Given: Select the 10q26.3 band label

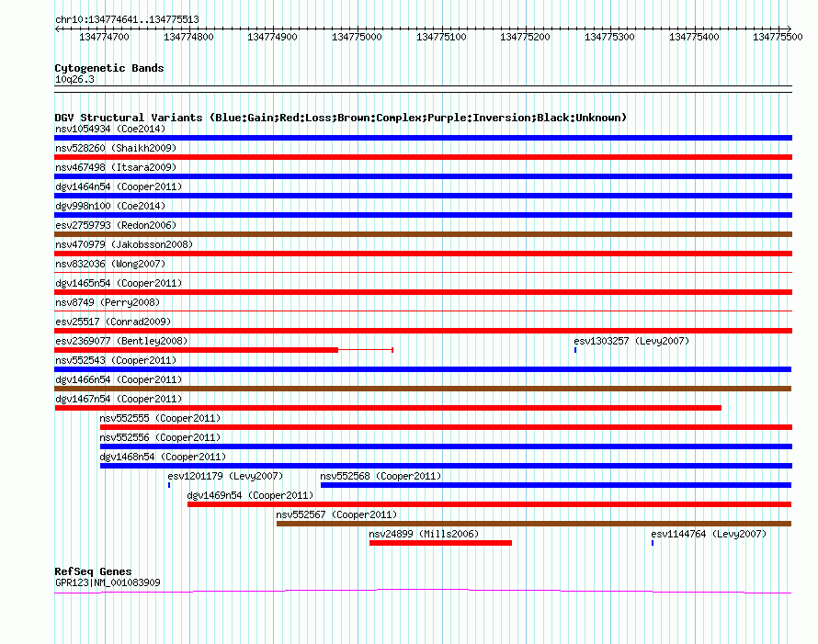Looking at the screenshot, I should coord(74,79).
